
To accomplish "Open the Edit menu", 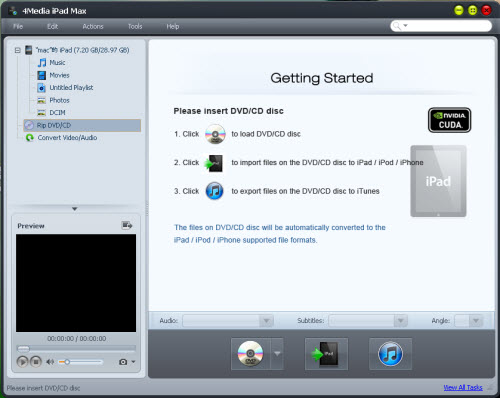I will (x=52, y=26).
